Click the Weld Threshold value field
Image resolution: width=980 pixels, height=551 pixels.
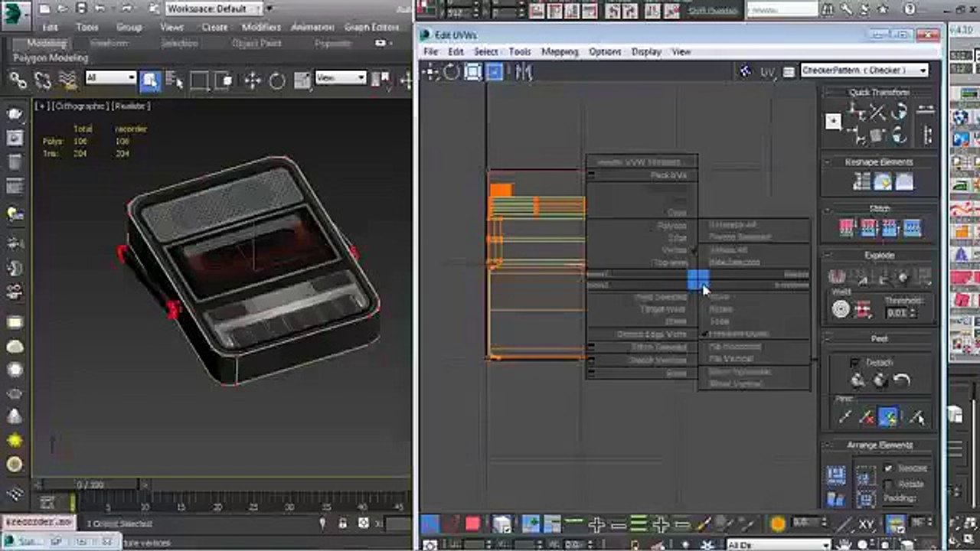pos(898,313)
